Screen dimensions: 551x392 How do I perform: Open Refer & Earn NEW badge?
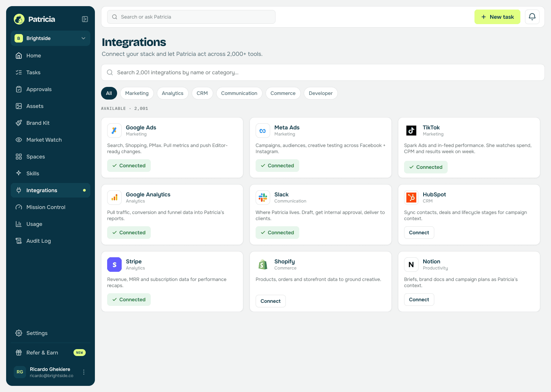[80, 353]
